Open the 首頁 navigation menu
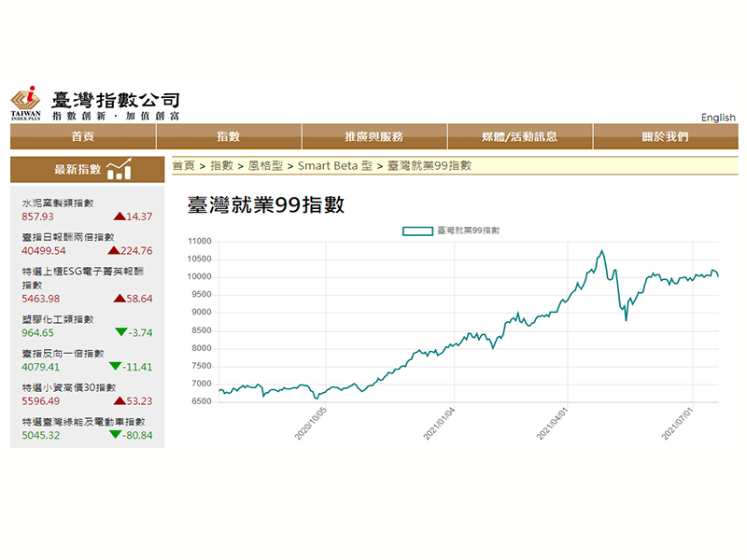 (83, 136)
